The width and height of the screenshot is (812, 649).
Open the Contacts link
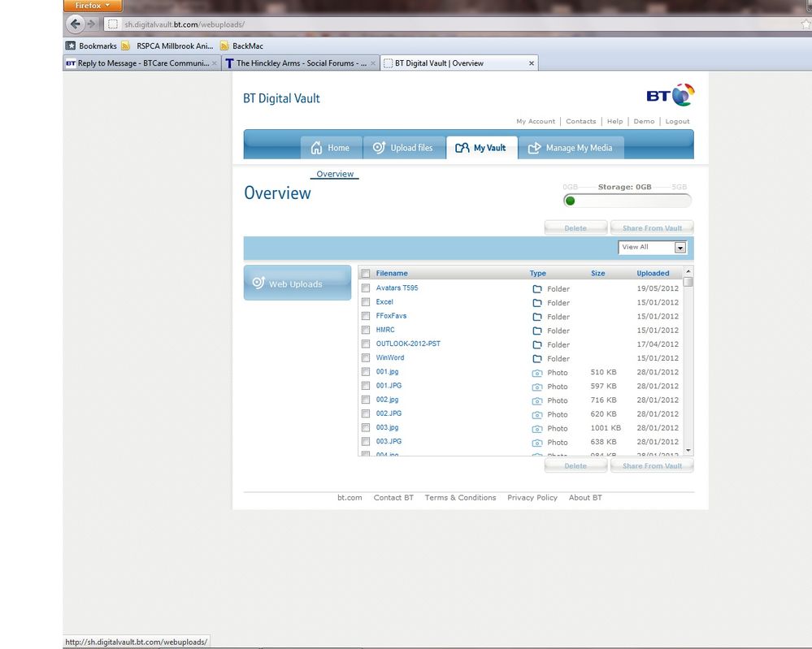click(580, 121)
